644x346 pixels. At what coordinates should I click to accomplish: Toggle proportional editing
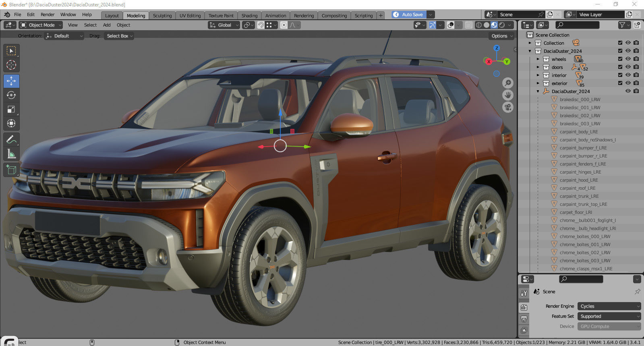tap(284, 25)
